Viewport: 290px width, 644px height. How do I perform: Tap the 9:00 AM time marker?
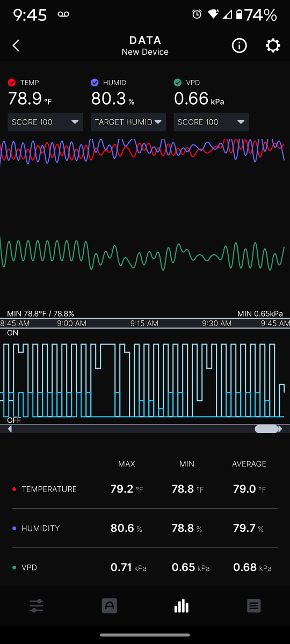point(71,323)
